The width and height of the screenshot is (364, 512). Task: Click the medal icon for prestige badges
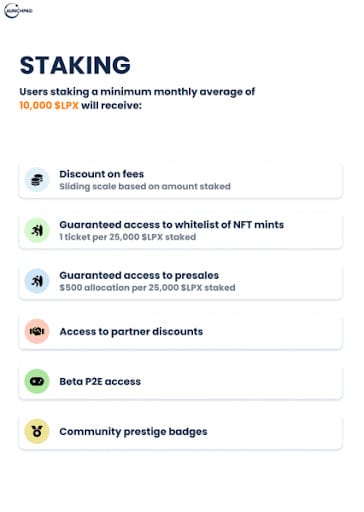[x=37, y=431]
